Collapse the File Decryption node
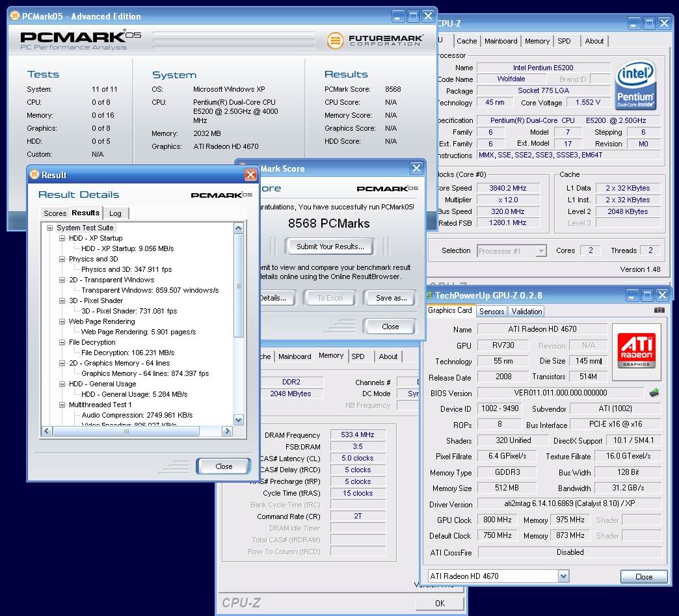 click(x=62, y=342)
